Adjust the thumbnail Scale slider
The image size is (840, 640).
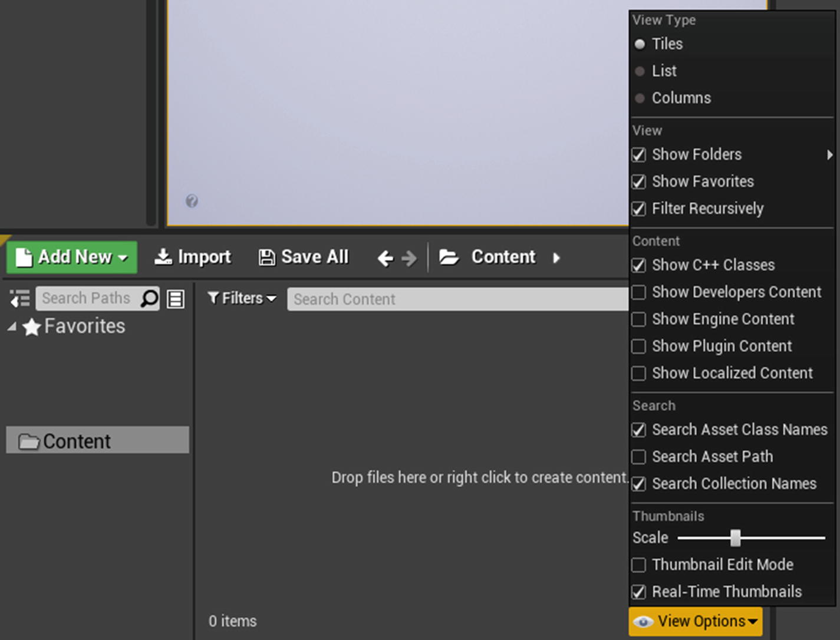coord(736,537)
